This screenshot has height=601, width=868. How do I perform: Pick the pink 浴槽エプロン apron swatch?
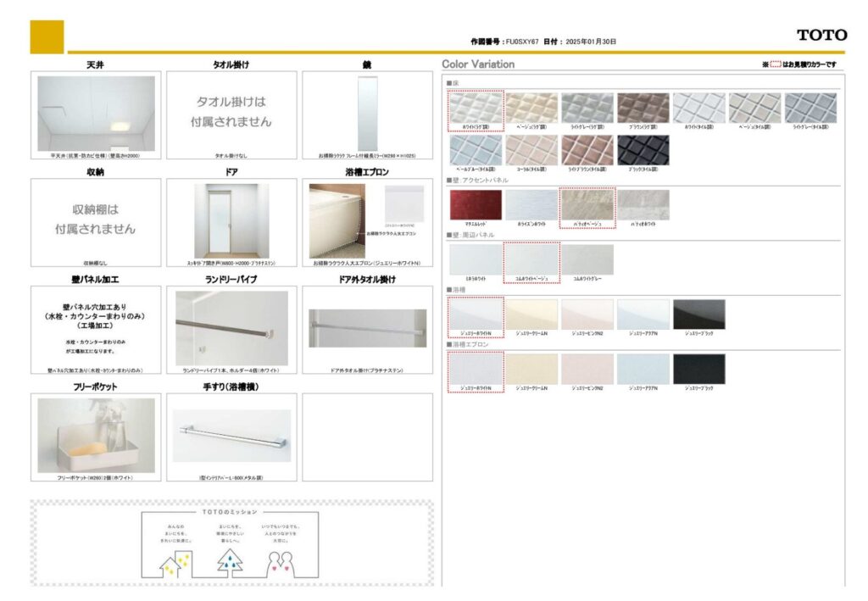(587, 369)
